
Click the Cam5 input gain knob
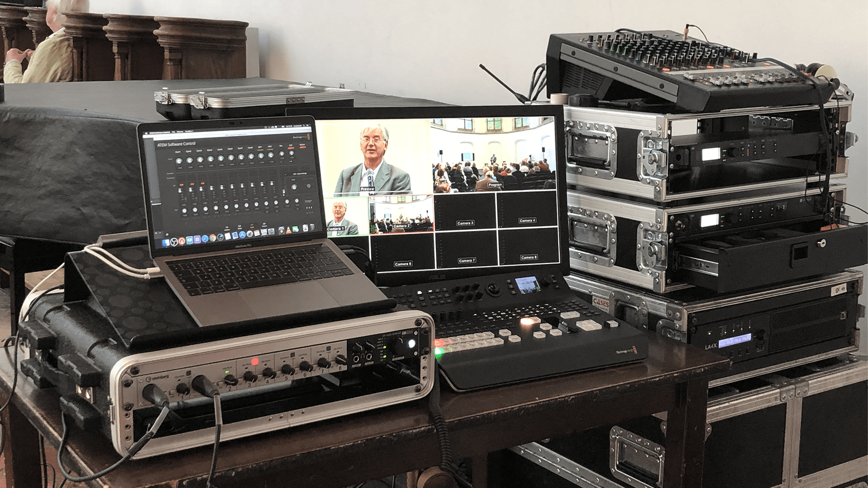[221, 159]
